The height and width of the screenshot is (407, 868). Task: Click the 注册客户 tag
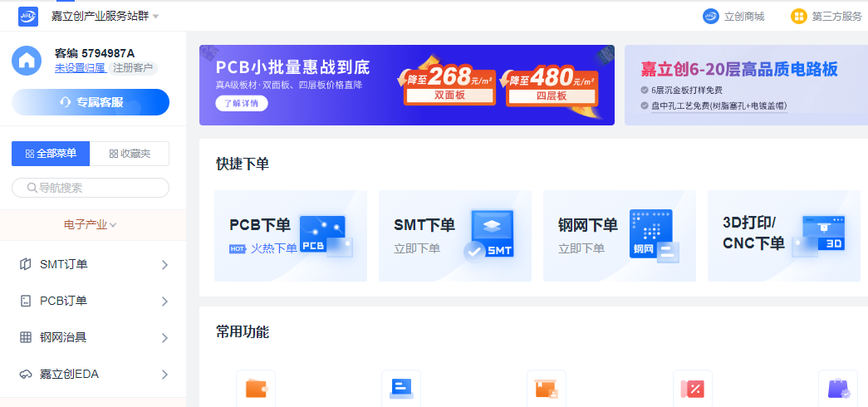(x=134, y=68)
